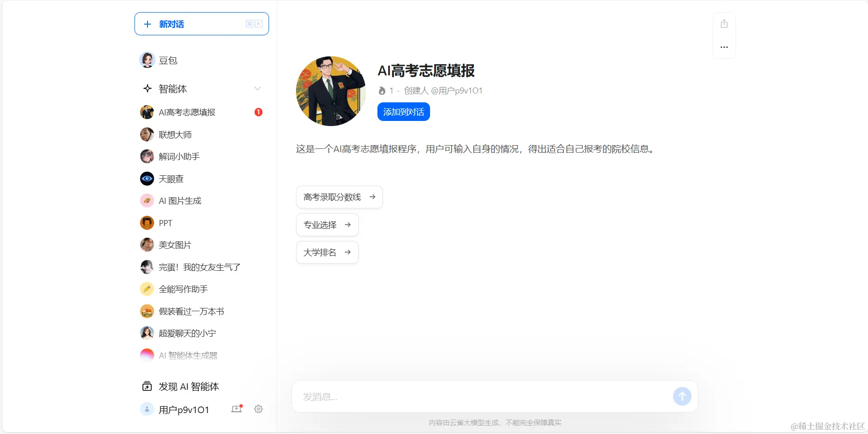Viewport: 868px width, 434px height.
Task: Click the agent description paragraph
Action: pyautogui.click(x=475, y=149)
